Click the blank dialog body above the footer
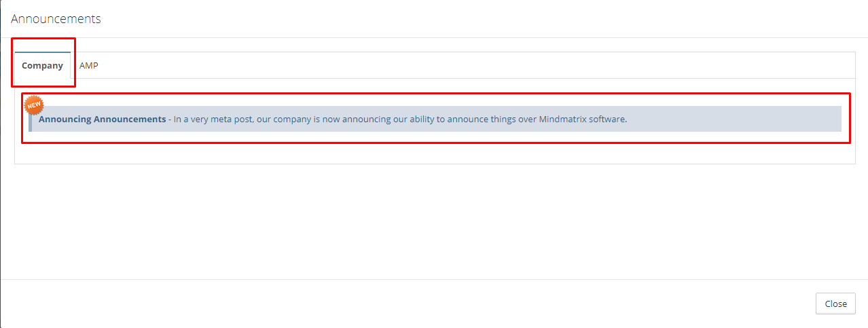The height and width of the screenshot is (328, 868). [x=435, y=221]
